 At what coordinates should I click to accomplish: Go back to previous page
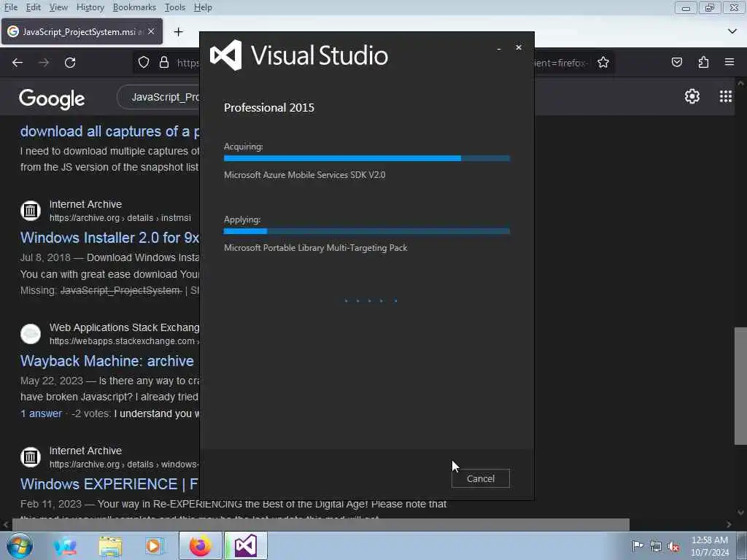[x=18, y=63]
